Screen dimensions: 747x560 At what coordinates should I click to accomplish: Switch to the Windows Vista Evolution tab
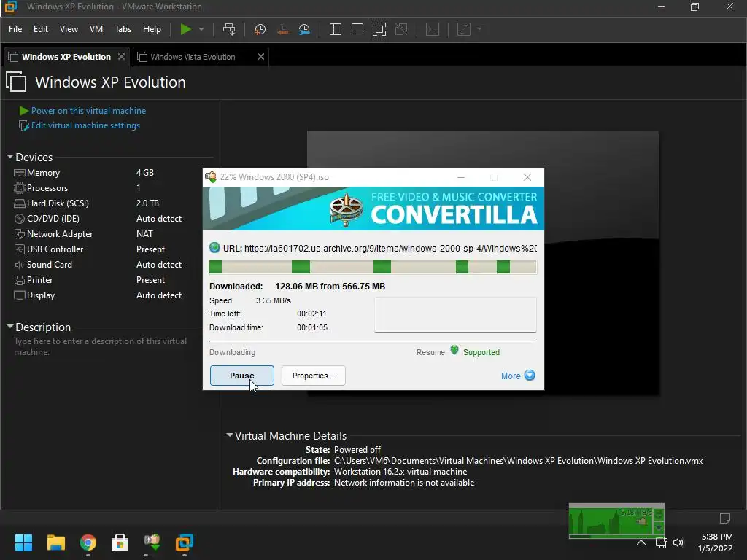[x=193, y=57]
